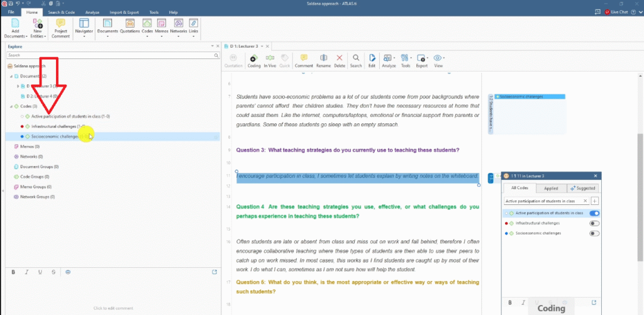Switch to the Applied tab in coding panel
Image resolution: width=644 pixels, height=315 pixels.
(551, 188)
